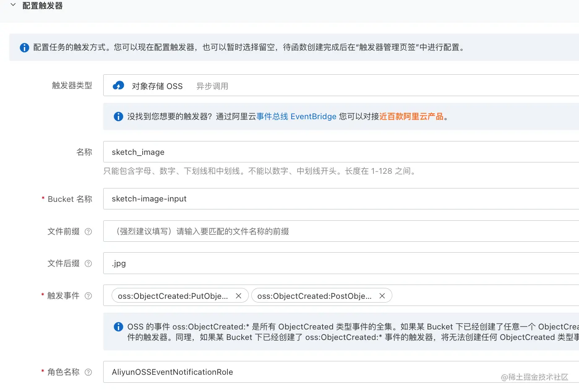Click the 异步调用 label in trigger type

pyautogui.click(x=212, y=86)
